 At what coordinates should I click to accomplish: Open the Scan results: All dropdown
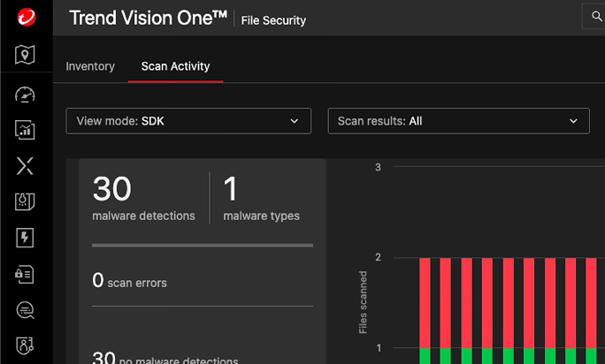[x=458, y=121]
